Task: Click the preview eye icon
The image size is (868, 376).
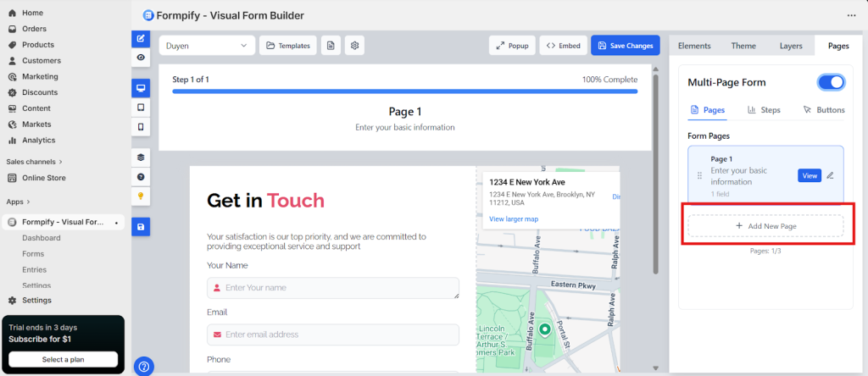Action: 141,57
